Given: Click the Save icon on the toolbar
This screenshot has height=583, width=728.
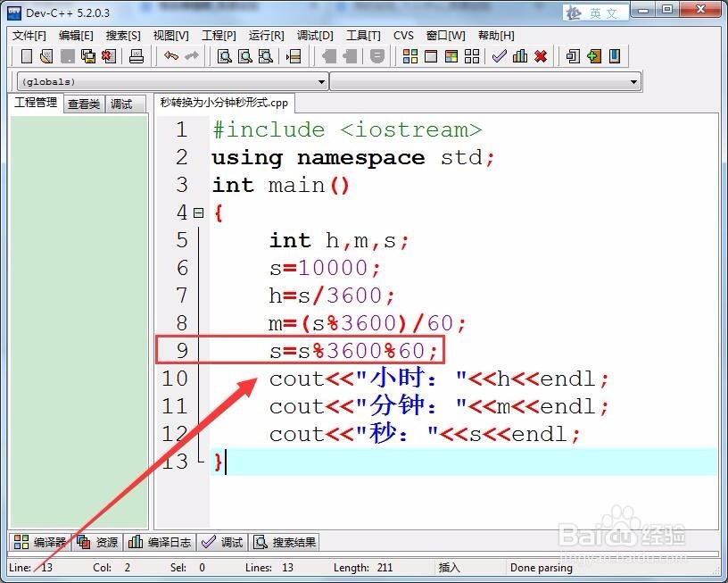Looking at the screenshot, I should click(x=67, y=55).
